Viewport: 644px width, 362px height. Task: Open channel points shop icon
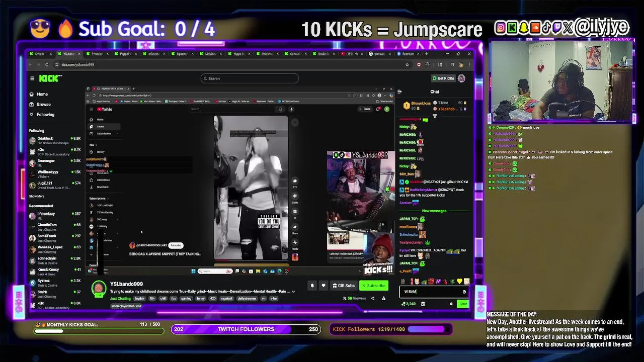click(x=423, y=304)
